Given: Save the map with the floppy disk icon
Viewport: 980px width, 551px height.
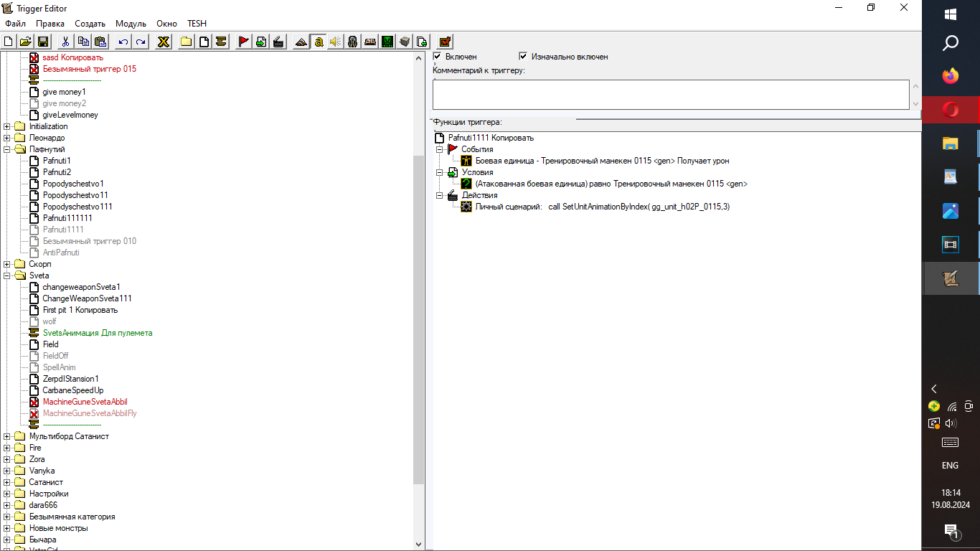Looking at the screenshot, I should (x=42, y=42).
